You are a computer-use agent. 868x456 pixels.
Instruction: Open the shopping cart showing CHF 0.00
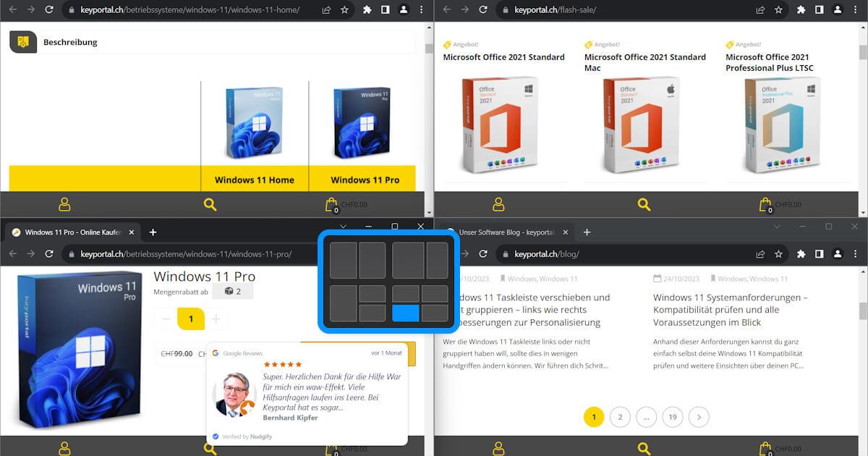(x=765, y=203)
